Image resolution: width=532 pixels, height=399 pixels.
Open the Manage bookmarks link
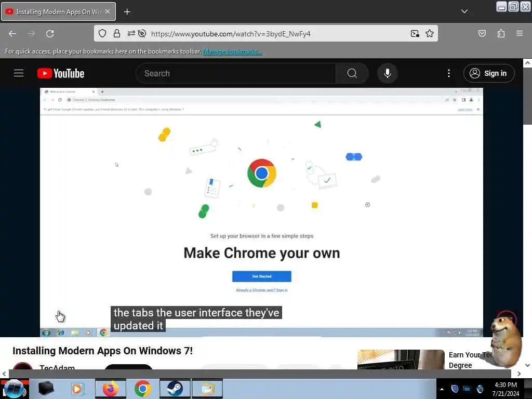pyautogui.click(x=232, y=51)
